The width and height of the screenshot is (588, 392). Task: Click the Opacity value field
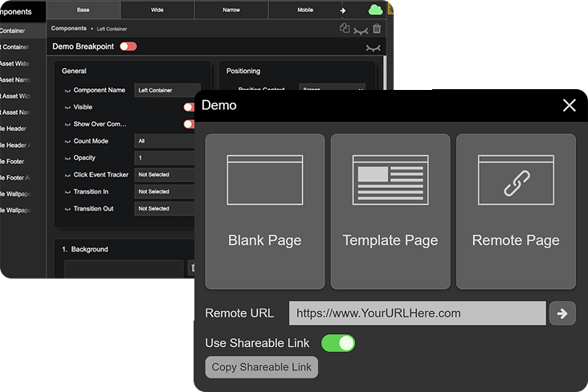click(165, 158)
